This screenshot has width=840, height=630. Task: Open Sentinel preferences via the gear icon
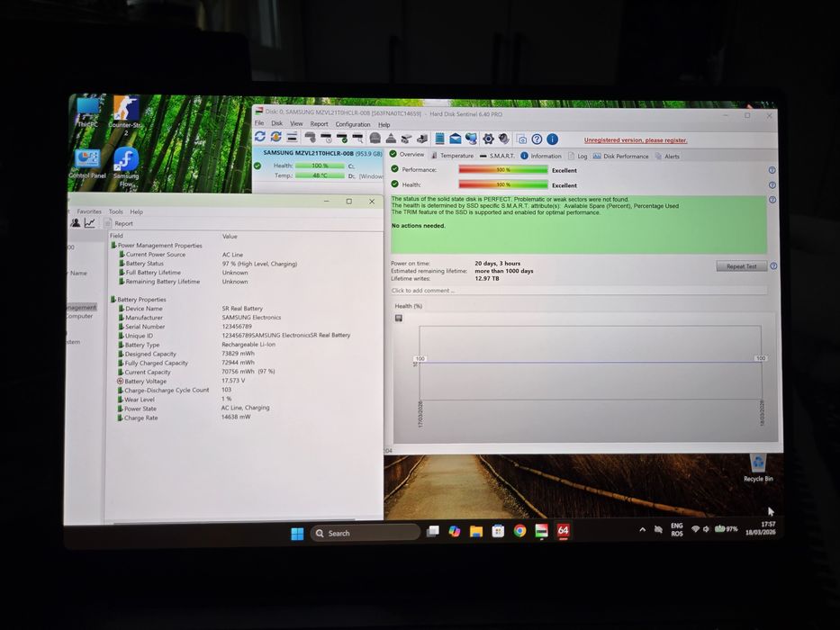click(488, 139)
